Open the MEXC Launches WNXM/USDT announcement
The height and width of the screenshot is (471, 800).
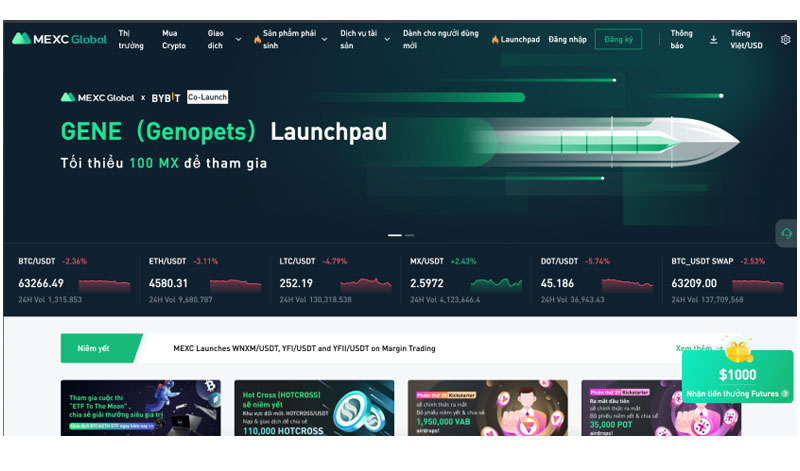pos(304,348)
